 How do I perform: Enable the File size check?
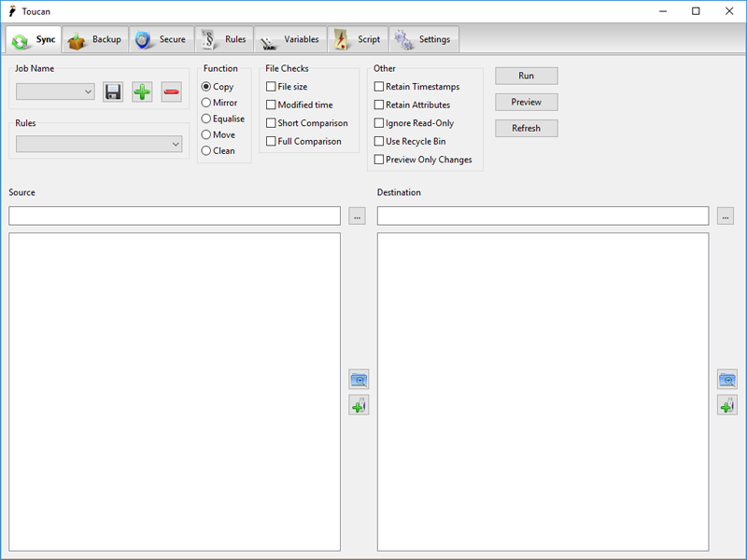[271, 87]
